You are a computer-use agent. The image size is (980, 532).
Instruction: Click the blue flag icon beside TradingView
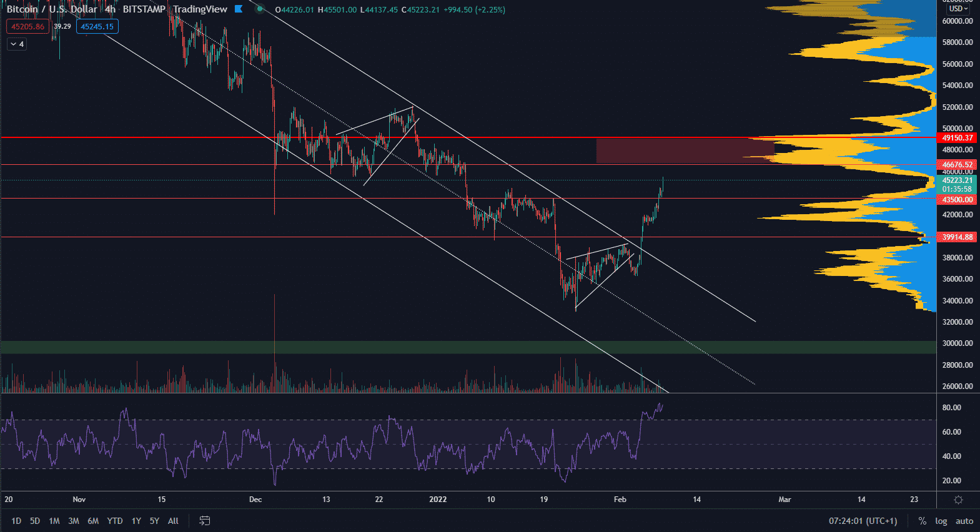pos(239,9)
